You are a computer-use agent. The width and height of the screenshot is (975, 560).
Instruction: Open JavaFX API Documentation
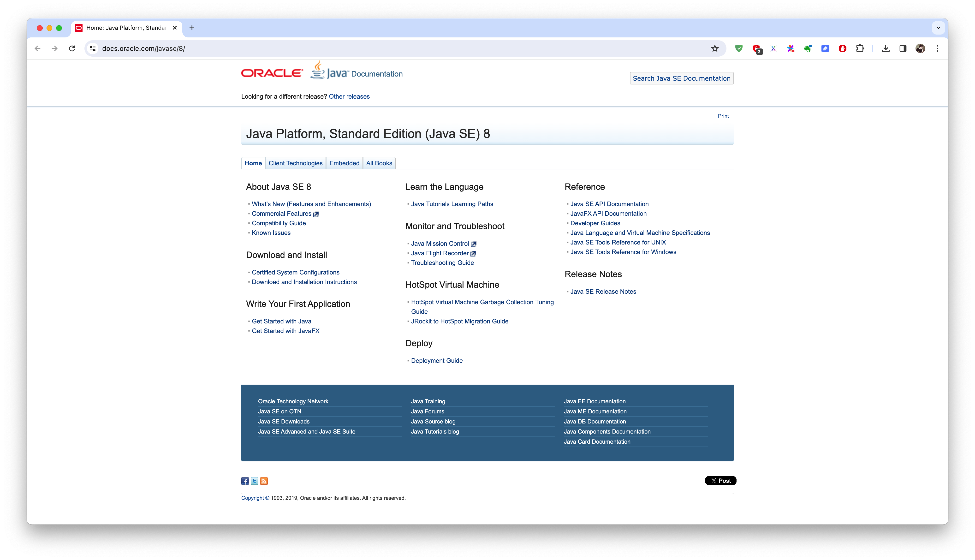608,214
